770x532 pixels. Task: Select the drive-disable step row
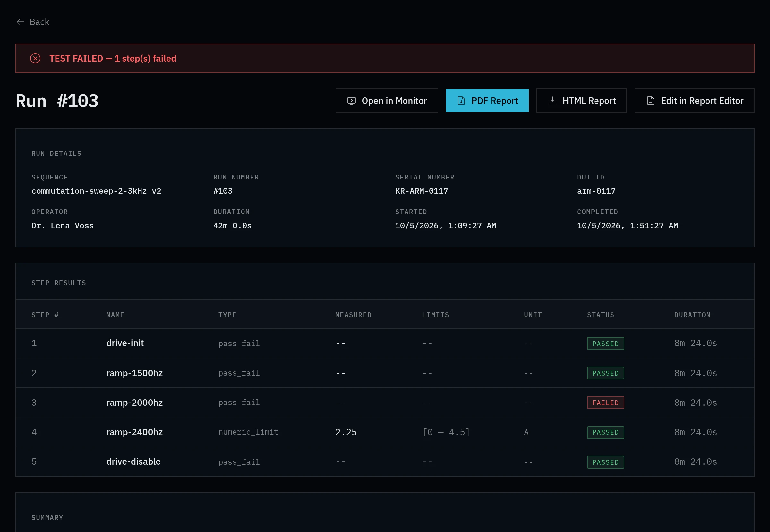(385, 462)
